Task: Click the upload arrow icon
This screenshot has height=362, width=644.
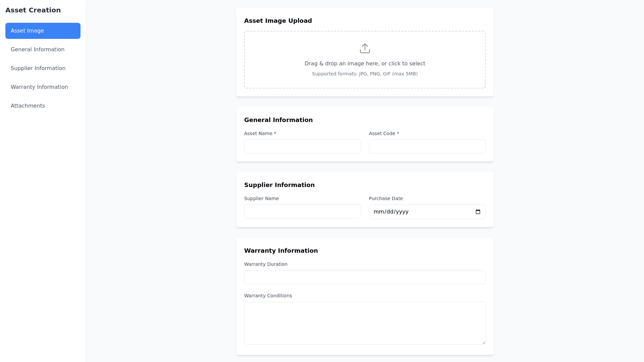Action: pos(365,48)
